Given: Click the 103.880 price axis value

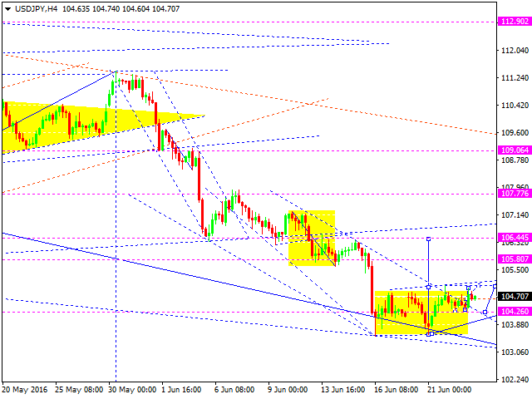Looking at the screenshot, I should [x=515, y=325].
